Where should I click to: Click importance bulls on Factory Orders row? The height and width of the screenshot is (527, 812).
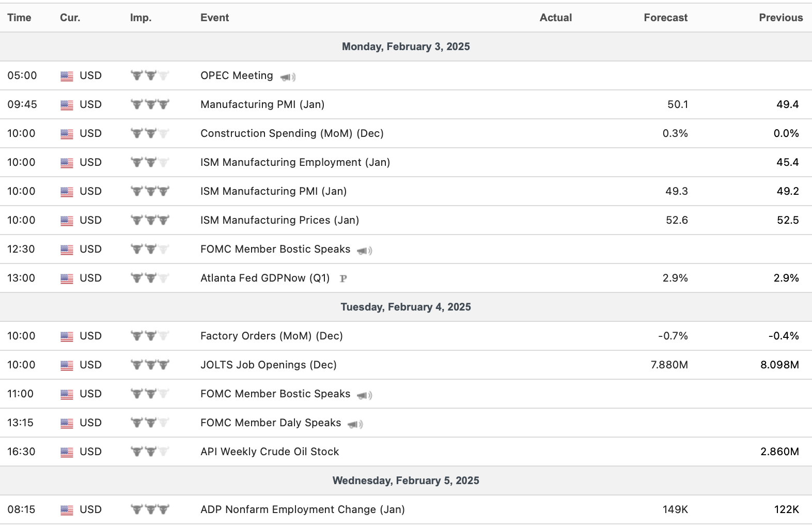(150, 336)
